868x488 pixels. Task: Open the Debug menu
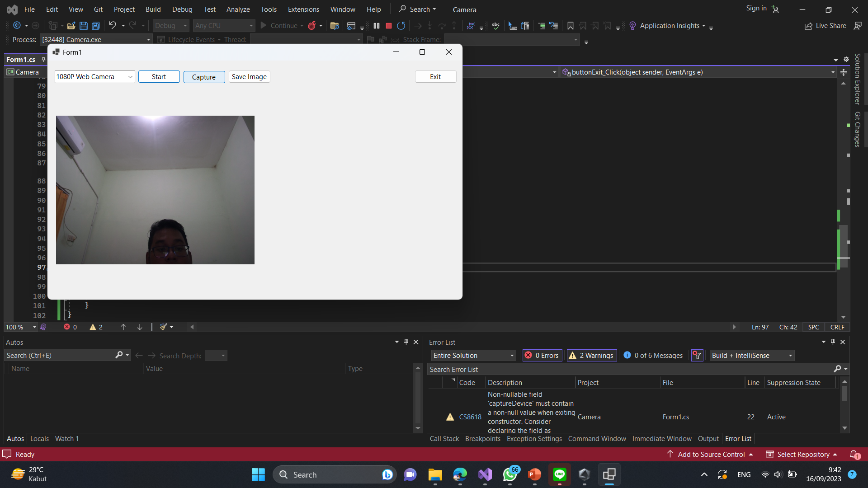(182, 9)
